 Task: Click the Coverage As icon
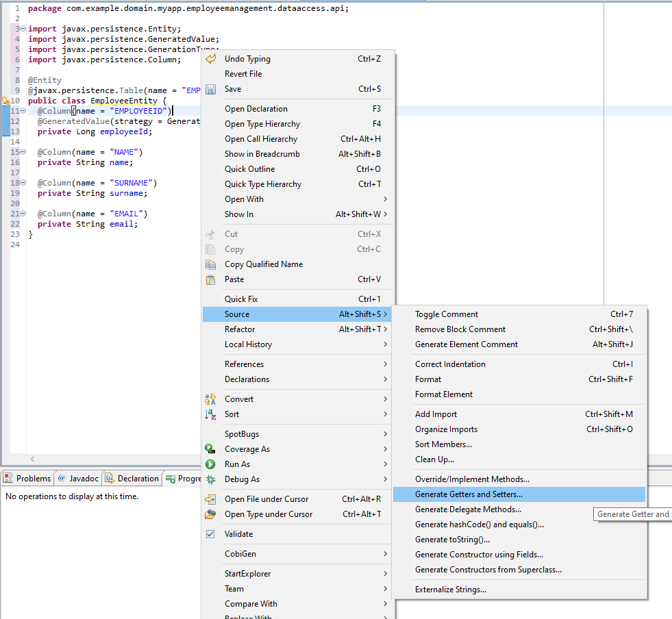(x=211, y=449)
